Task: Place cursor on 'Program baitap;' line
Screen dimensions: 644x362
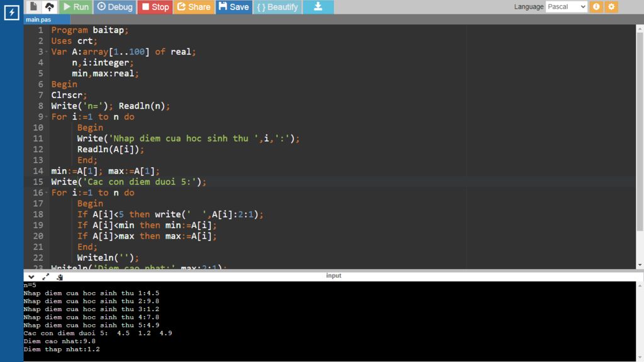Action: click(x=89, y=30)
